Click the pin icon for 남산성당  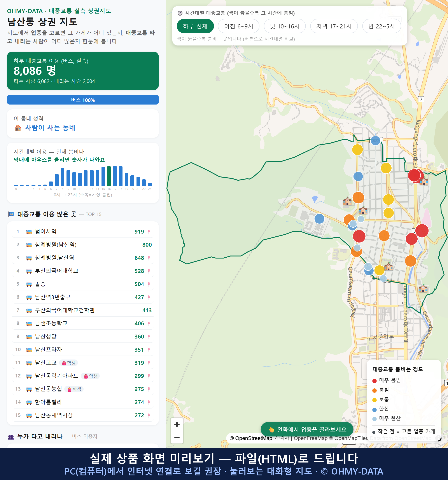[x=149, y=337]
